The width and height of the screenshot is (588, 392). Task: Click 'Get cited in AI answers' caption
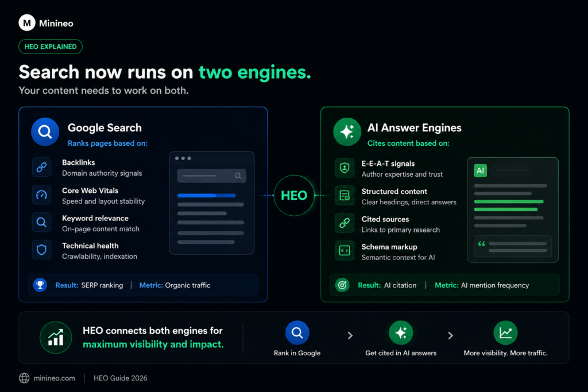(x=401, y=353)
